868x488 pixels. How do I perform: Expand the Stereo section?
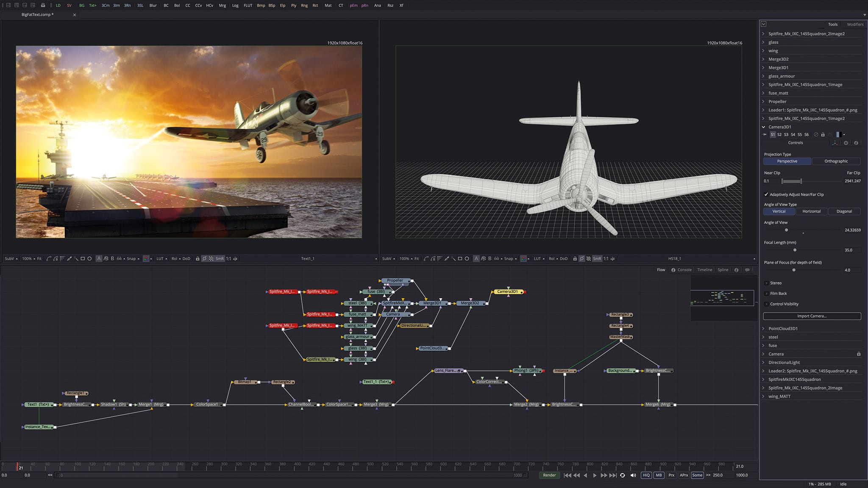coord(766,283)
